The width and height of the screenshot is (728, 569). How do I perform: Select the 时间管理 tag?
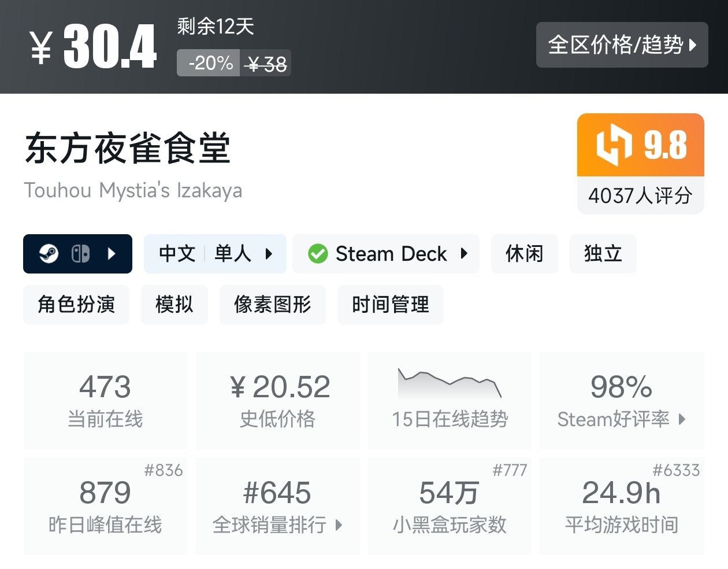click(391, 305)
